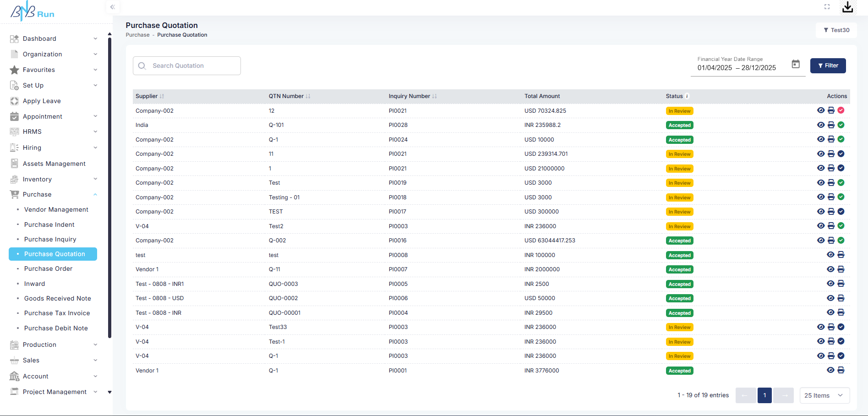Go to Vendor Management menu item
This screenshot has height=416, width=868.
tap(56, 209)
